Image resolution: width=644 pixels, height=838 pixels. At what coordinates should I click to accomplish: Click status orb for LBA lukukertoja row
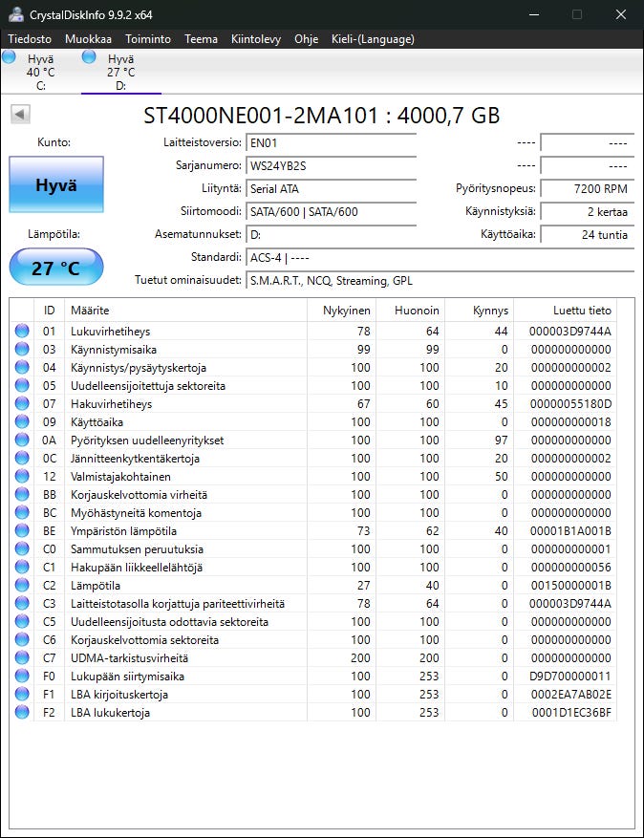[x=22, y=713]
